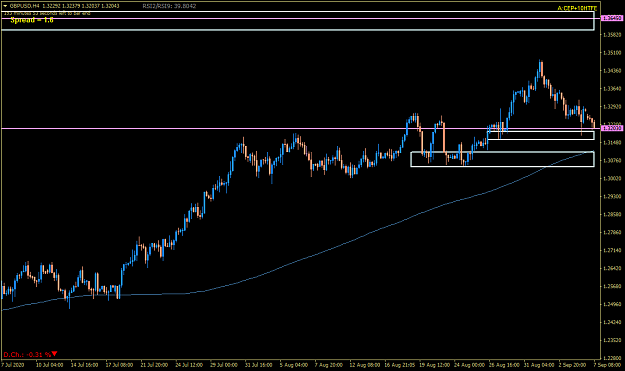Click the 12 Aug 08:00 time label
The height and width of the screenshot is (371, 625).
(365, 365)
